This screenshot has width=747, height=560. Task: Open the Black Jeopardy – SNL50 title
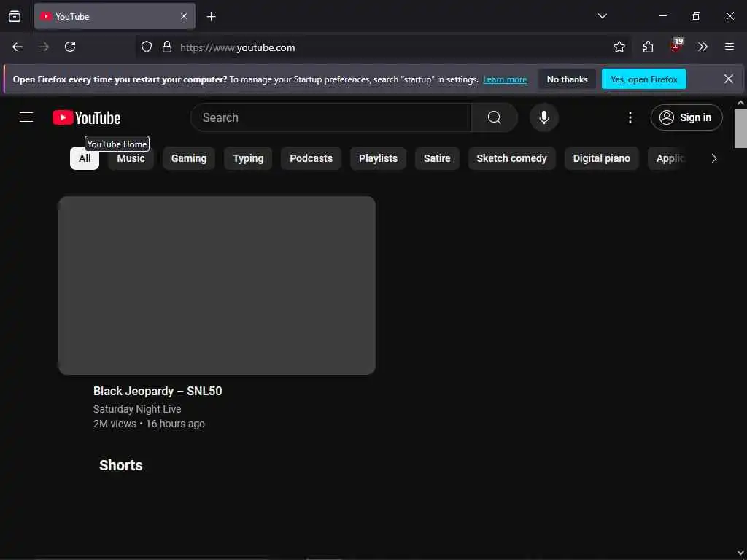pyautogui.click(x=158, y=391)
